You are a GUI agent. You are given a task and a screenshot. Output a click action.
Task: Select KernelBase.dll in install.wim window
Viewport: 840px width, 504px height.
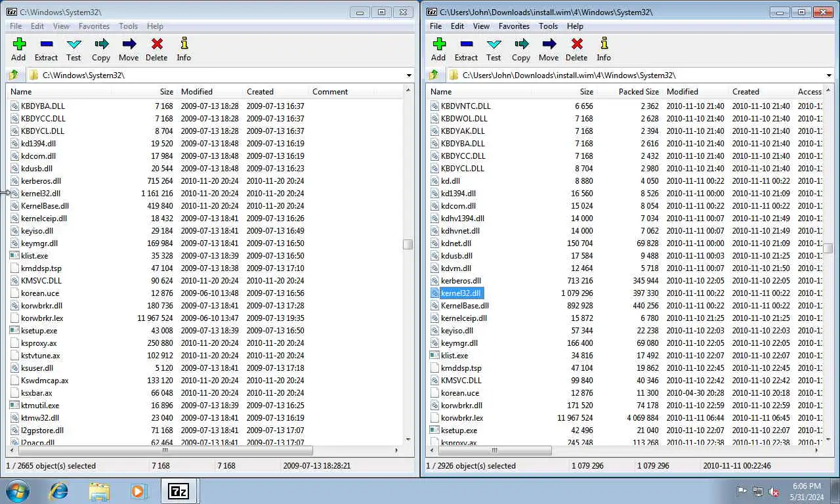click(x=465, y=306)
